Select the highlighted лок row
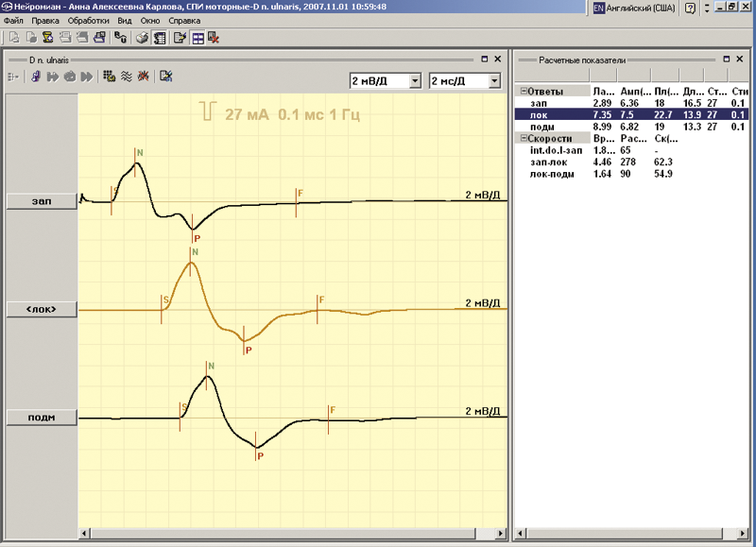The height and width of the screenshot is (547, 756). 631,114
